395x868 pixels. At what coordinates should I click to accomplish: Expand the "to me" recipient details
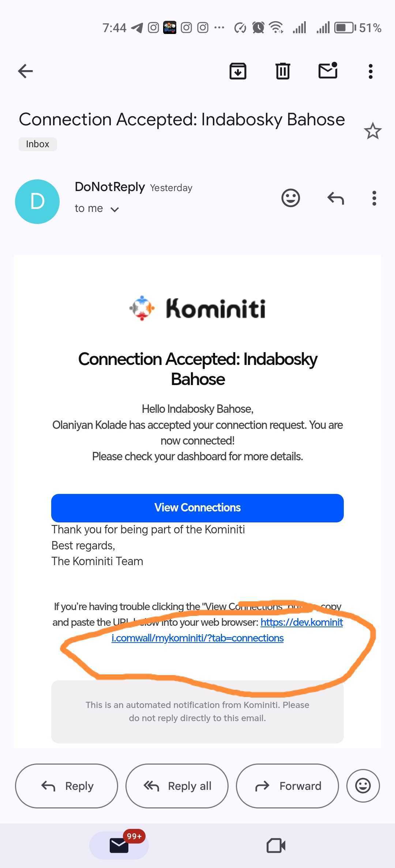click(114, 209)
